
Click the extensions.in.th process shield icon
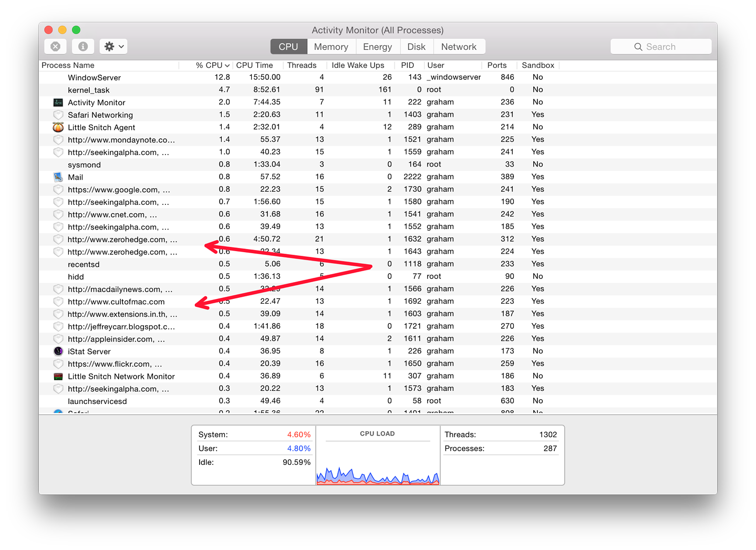[x=58, y=314]
